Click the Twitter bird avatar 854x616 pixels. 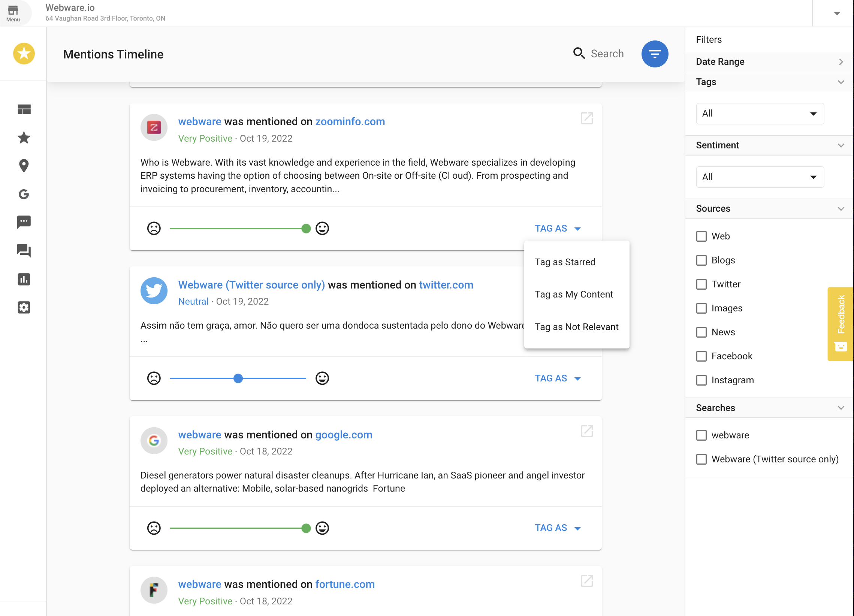(154, 291)
